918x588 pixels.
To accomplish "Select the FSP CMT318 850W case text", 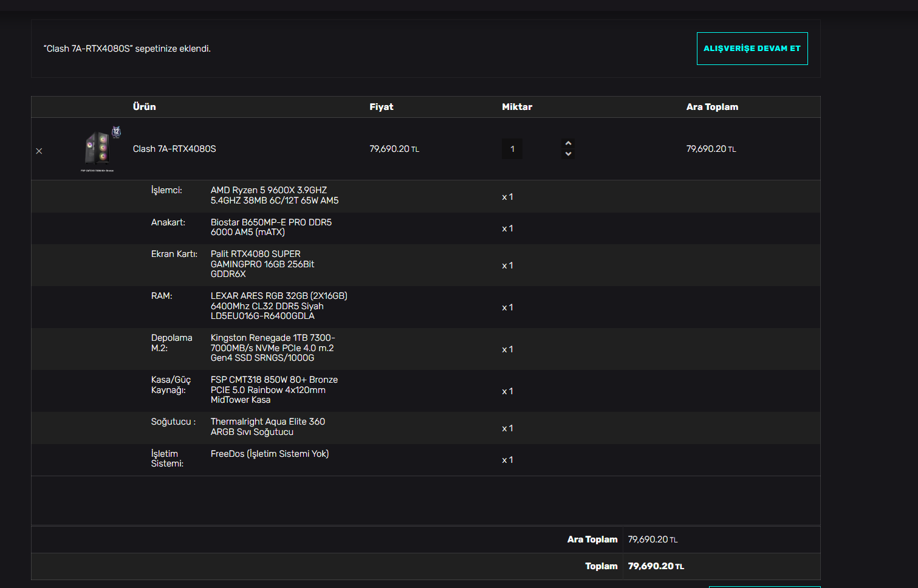I will [x=274, y=390].
